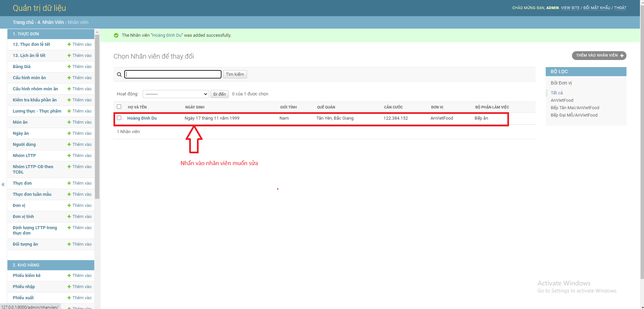Open the Hoàng Đình Du record
The width and height of the screenshot is (644, 309).
coord(141,118)
